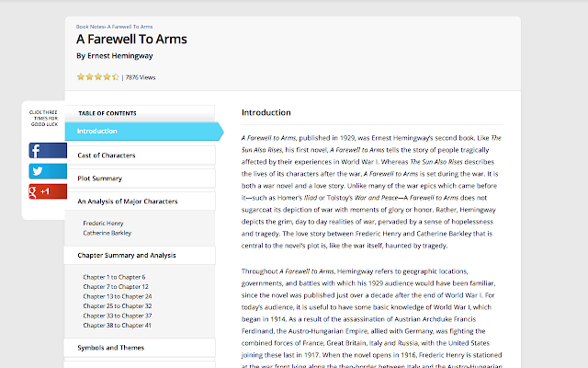Share the page on Facebook
The width and height of the screenshot is (588, 368).
point(48,151)
